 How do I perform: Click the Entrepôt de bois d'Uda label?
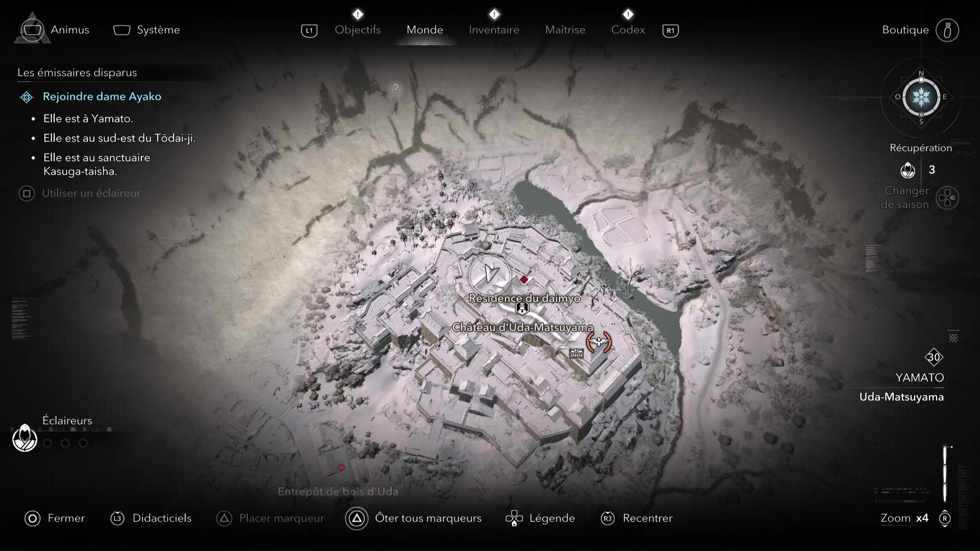(338, 491)
